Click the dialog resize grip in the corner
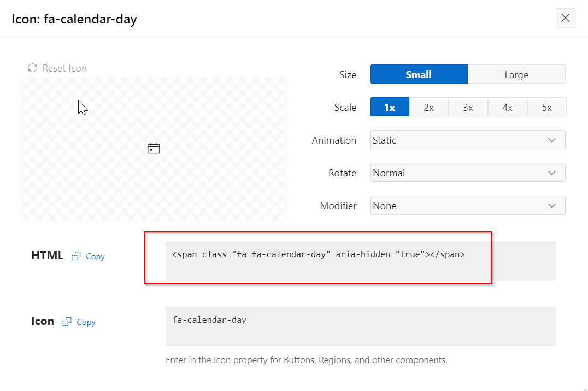 pos(584,388)
